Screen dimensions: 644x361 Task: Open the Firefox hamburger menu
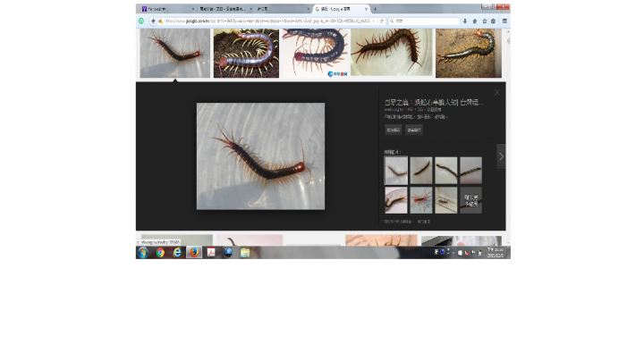(x=504, y=21)
